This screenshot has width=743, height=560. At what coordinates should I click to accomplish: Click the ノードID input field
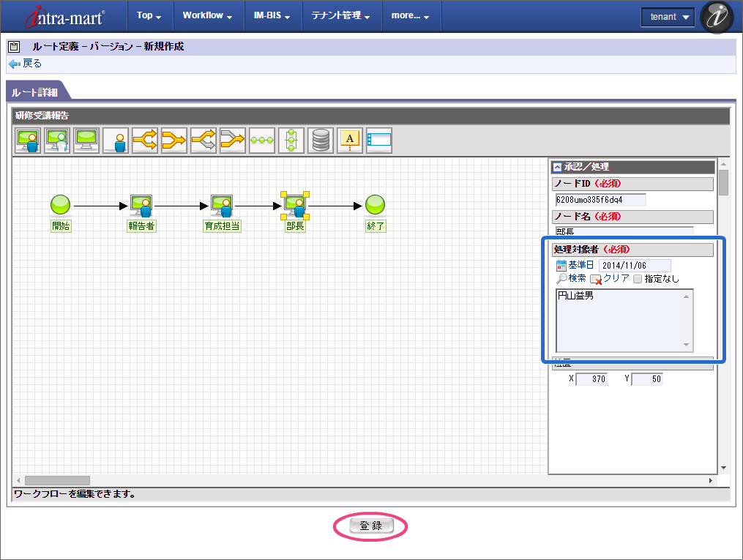pos(600,200)
